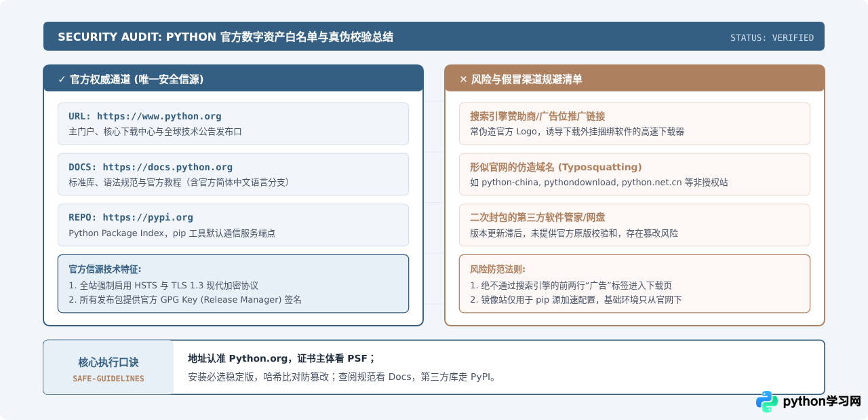
Task: Click the 官方信源技术特征 heading
Action: [x=105, y=269]
